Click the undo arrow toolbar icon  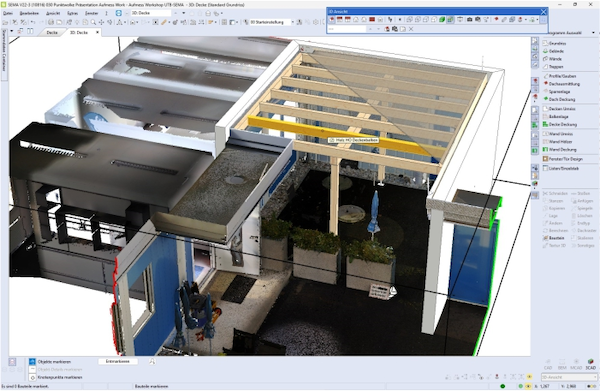click(33, 23)
